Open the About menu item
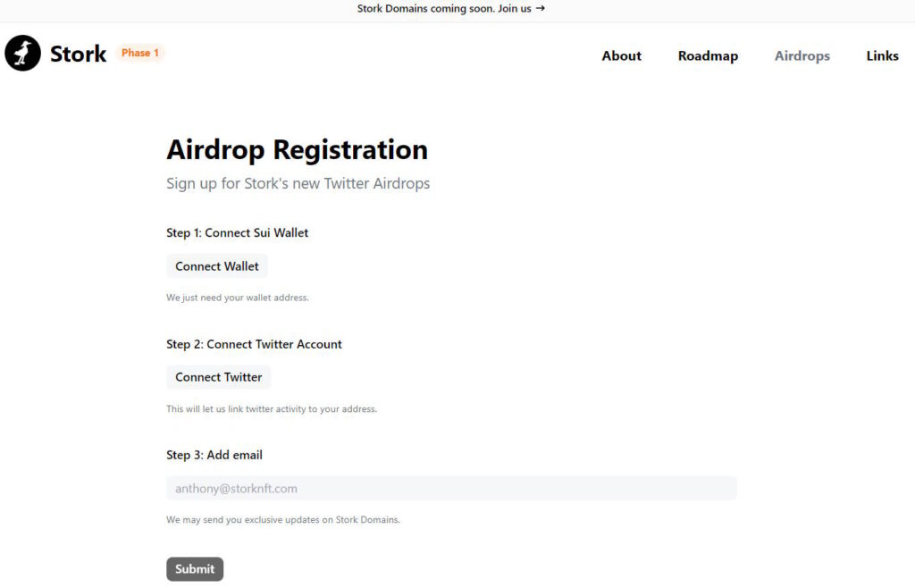This screenshot has height=588, width=915. click(622, 56)
